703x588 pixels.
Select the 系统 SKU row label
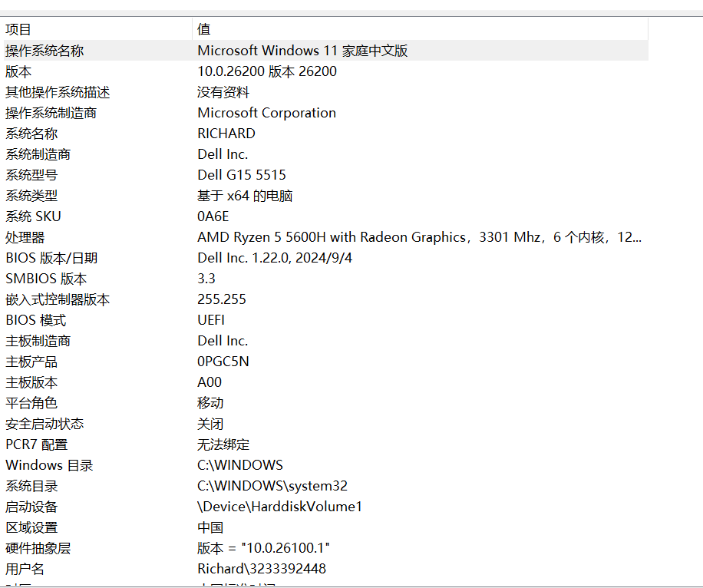pyautogui.click(x=33, y=216)
